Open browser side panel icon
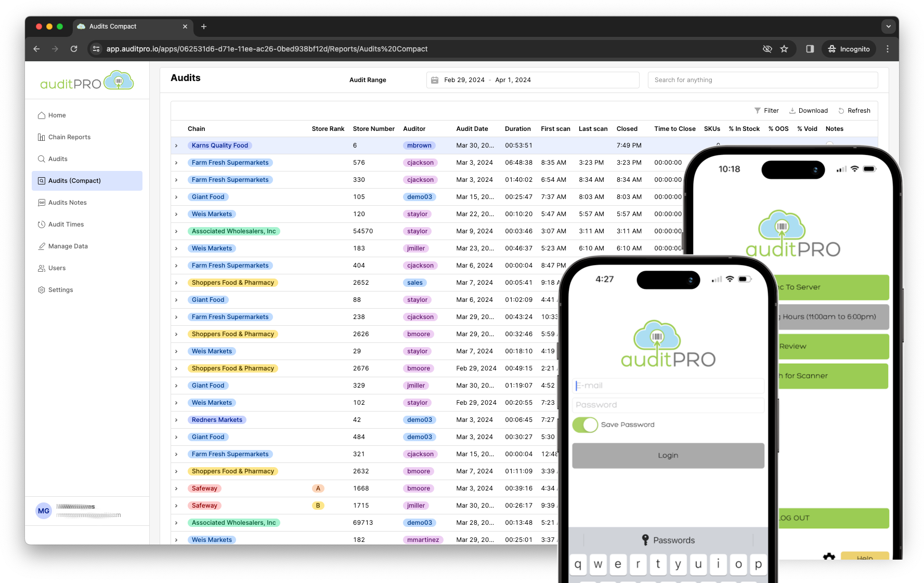 [x=810, y=49]
